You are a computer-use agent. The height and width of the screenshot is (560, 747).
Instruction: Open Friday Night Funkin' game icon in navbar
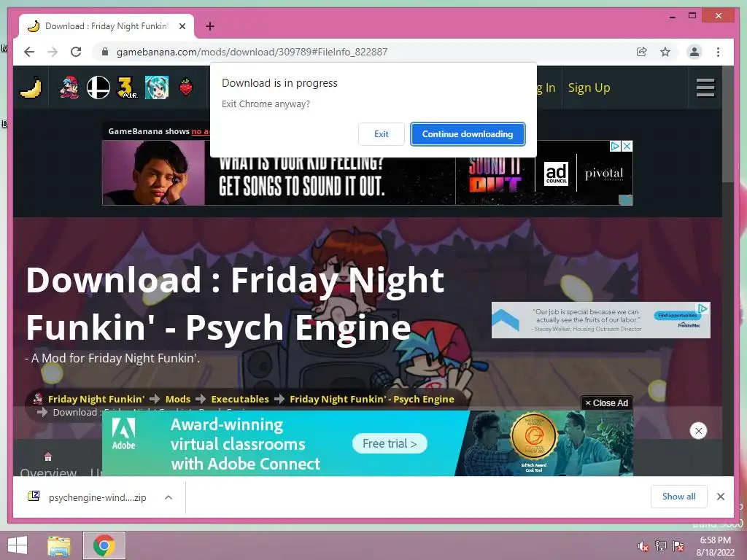coord(69,87)
